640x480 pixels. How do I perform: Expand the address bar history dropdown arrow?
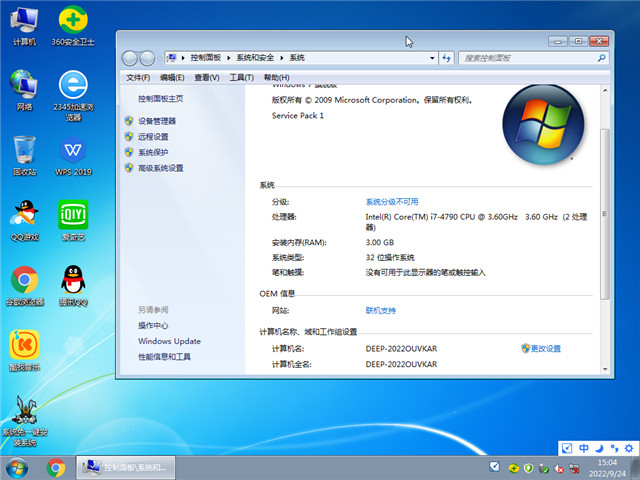(x=432, y=58)
